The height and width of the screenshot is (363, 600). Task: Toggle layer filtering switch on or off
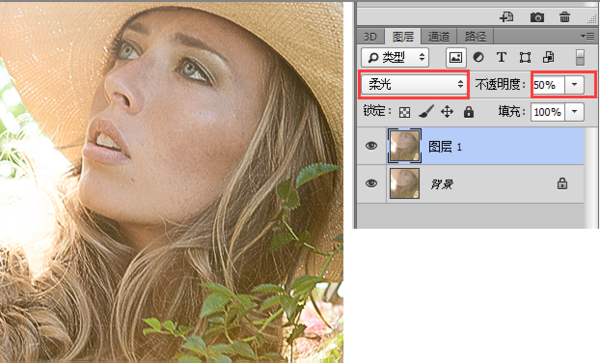click(x=580, y=57)
